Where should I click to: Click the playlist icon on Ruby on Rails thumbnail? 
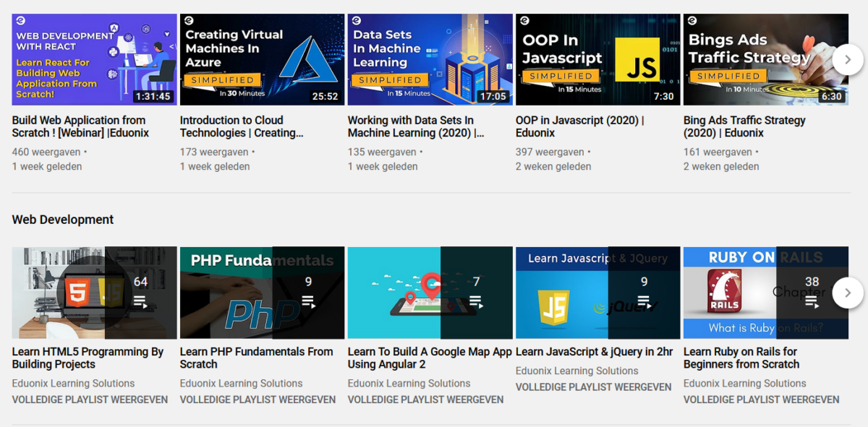[812, 301]
